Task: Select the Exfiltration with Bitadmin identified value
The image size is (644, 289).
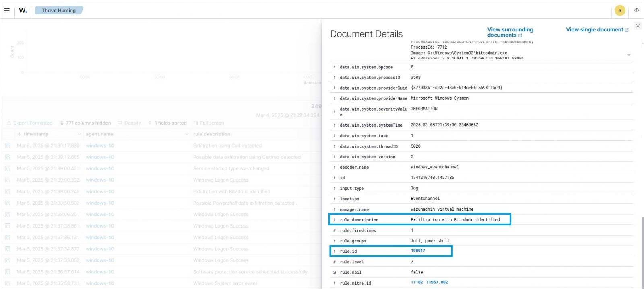Action: 455,219
